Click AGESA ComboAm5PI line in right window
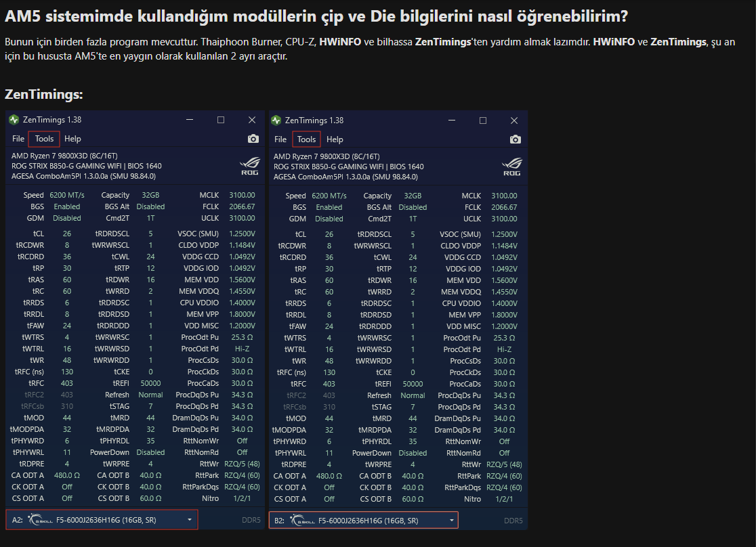 coord(345,177)
